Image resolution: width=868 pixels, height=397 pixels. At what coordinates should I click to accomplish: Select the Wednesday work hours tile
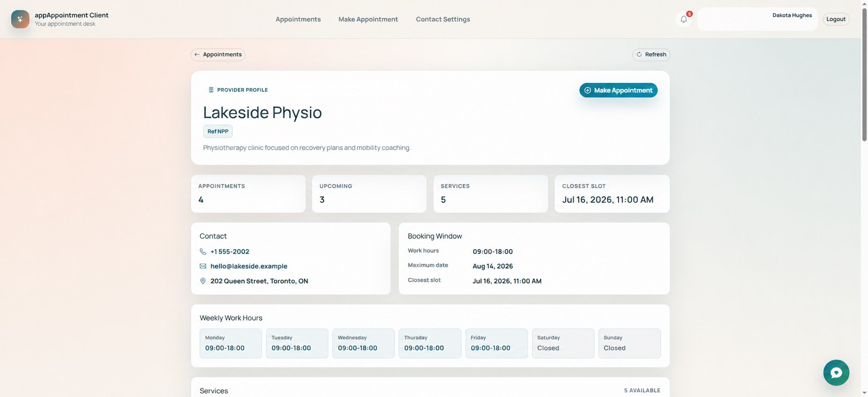point(364,343)
